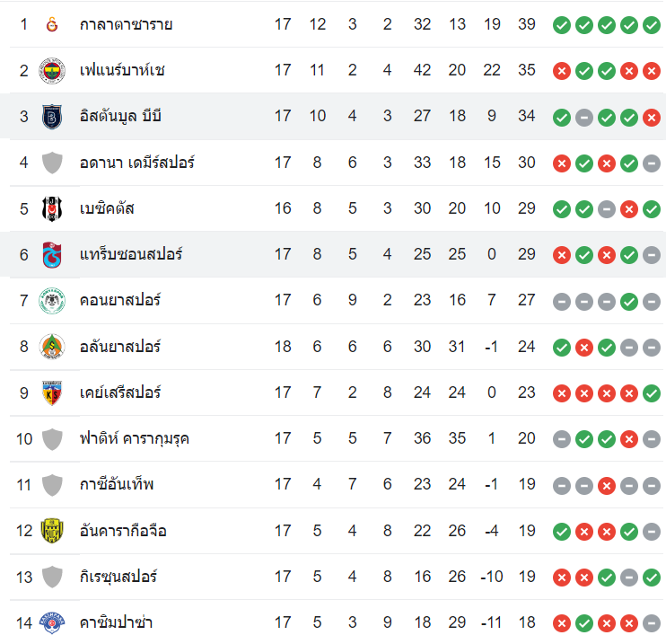Click the Kasımpaşa crest beside คาซิมปาซ่า
666x644 pixels.
tap(52, 622)
